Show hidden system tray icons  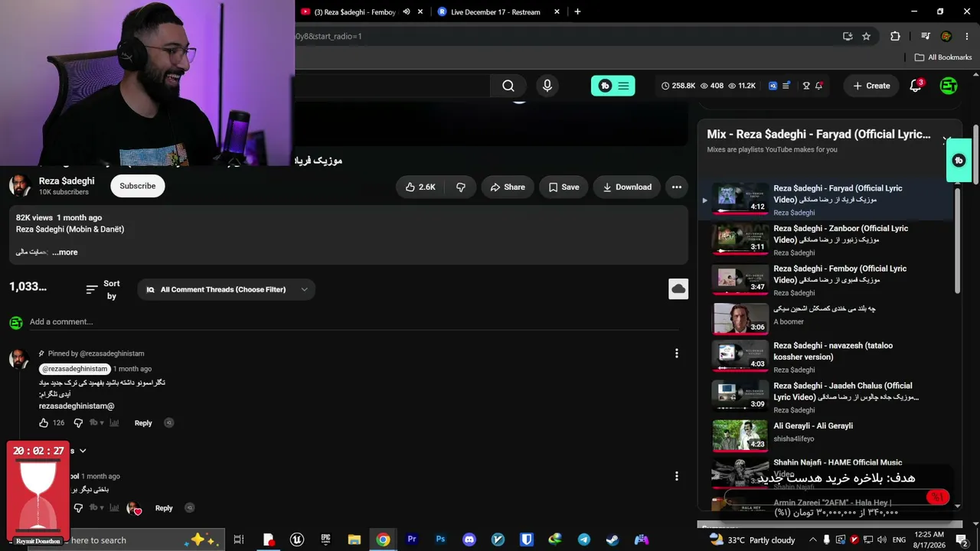tap(813, 540)
